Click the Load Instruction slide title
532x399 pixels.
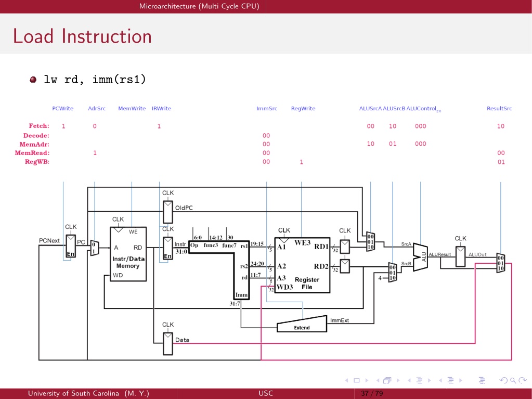click(82, 36)
